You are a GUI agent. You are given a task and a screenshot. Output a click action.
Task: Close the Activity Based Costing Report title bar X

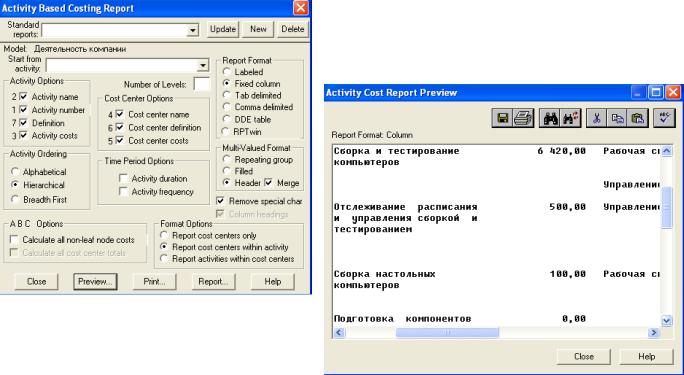click(301, 8)
